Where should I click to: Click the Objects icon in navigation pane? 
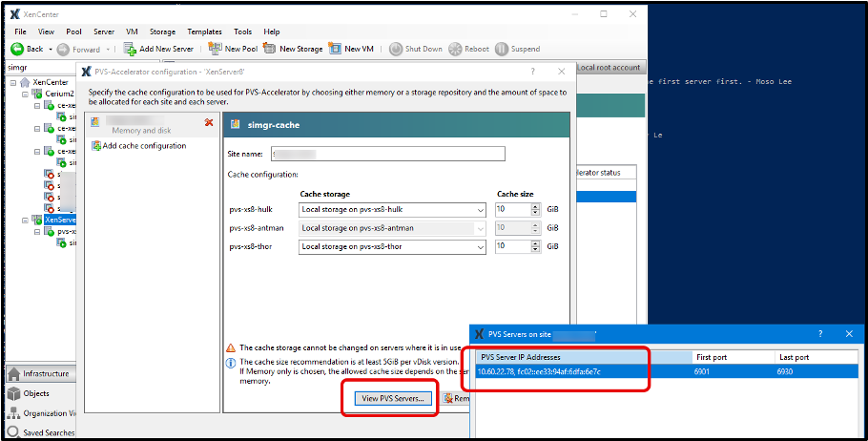click(x=14, y=393)
